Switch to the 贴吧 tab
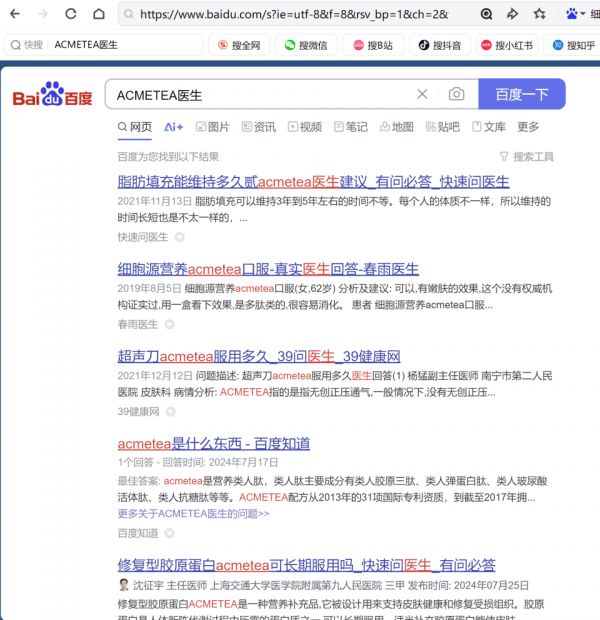The height and width of the screenshot is (620, 600). (443, 127)
